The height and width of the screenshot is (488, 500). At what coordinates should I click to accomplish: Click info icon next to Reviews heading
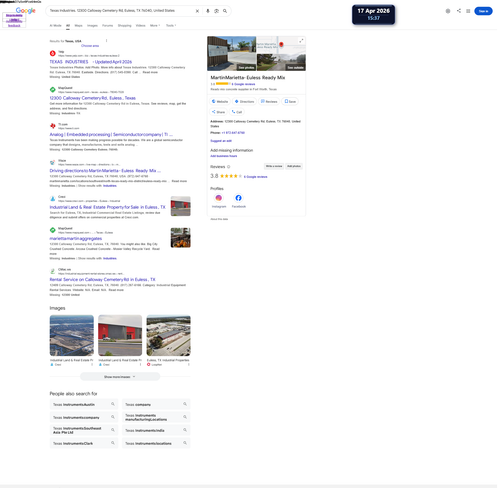click(229, 167)
